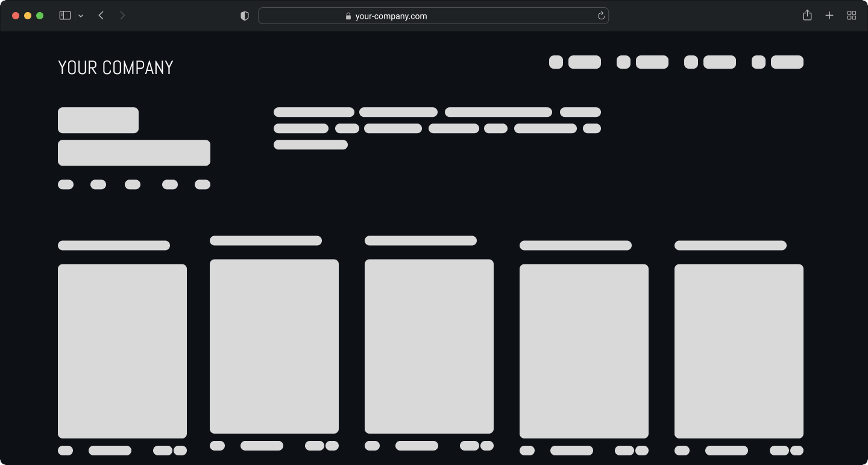
Task: Click first small pill under hero heading
Action: click(x=66, y=184)
